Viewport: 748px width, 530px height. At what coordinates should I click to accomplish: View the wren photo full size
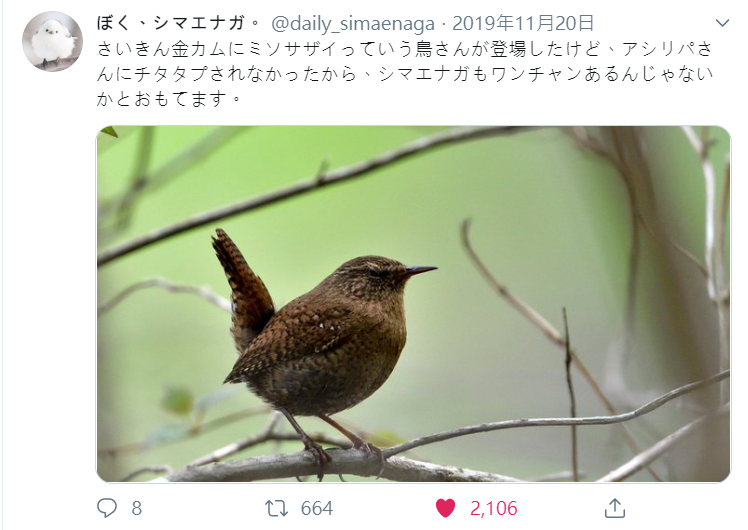point(413,304)
